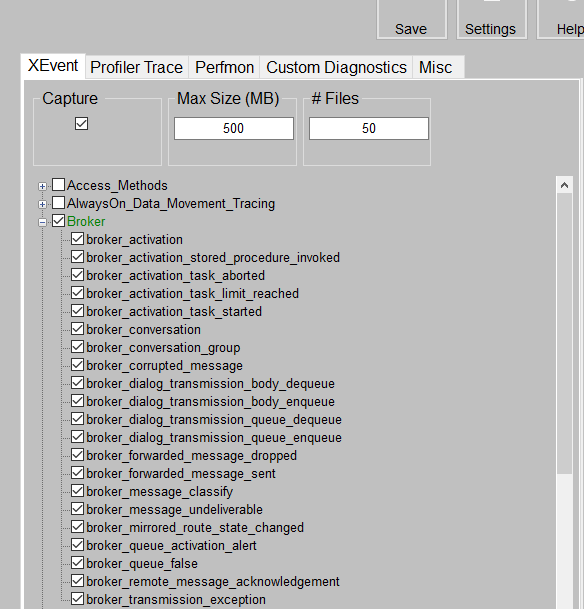Uncheck the broker_corrupted_message checkbox

point(78,365)
